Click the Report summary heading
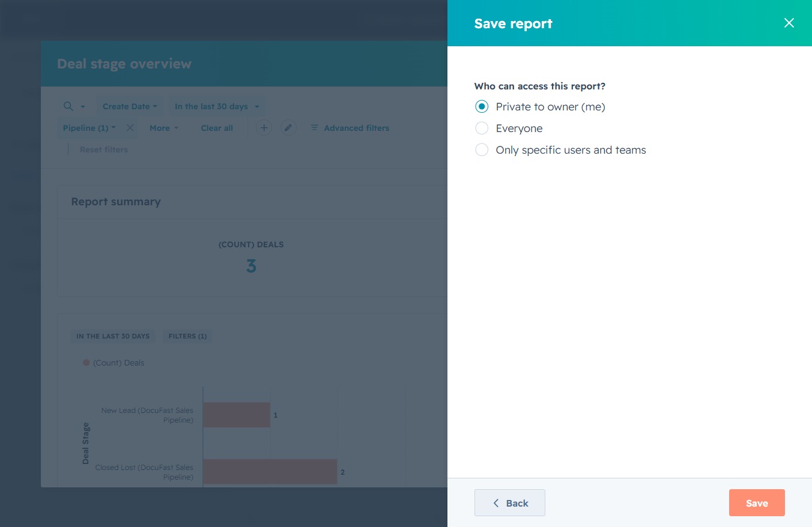 [x=116, y=202]
